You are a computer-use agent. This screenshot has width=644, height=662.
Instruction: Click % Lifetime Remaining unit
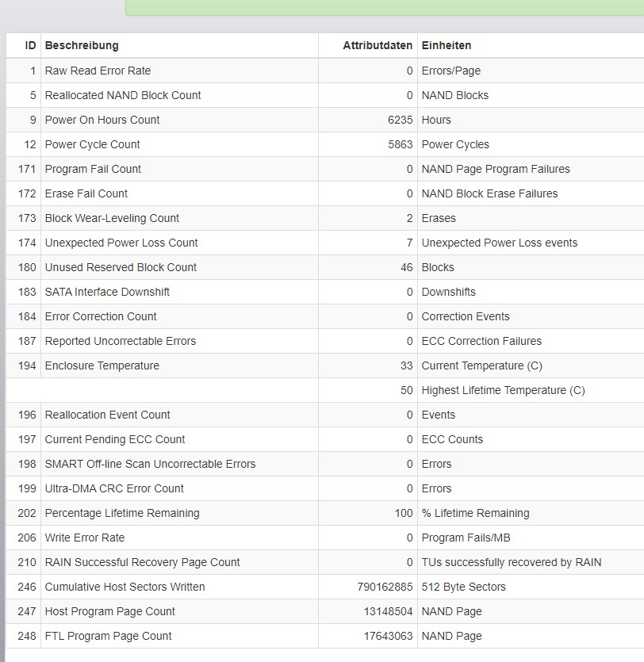click(475, 513)
